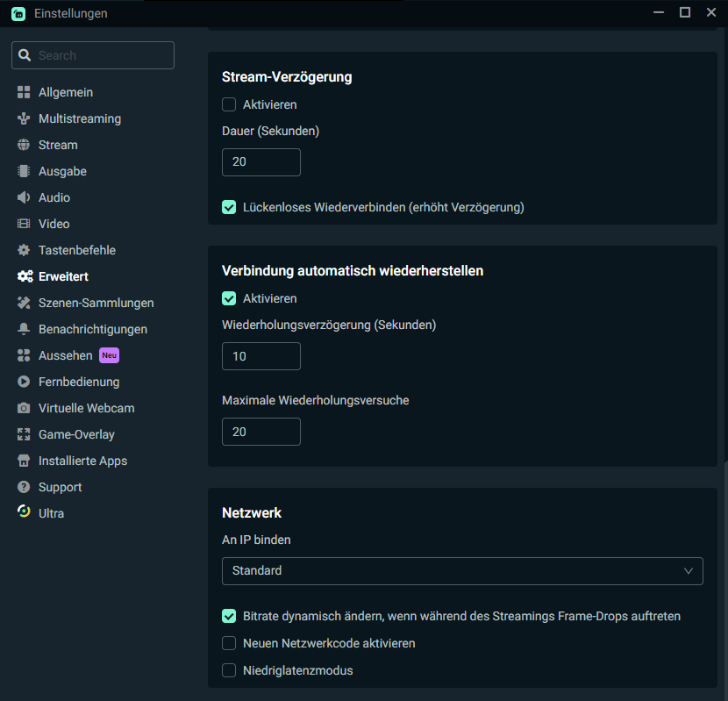Screen dimensions: 728x701
Task: Open the An IP binden dropdown
Action: [462, 570]
